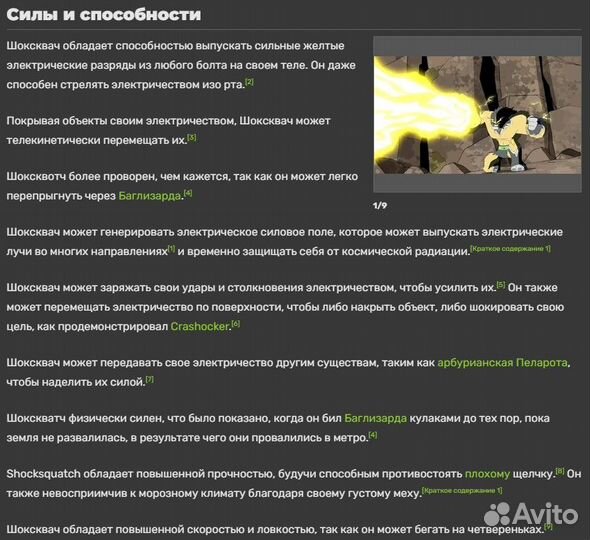
Task: Open reference [1] after многих направлениях
Action: (x=171, y=248)
